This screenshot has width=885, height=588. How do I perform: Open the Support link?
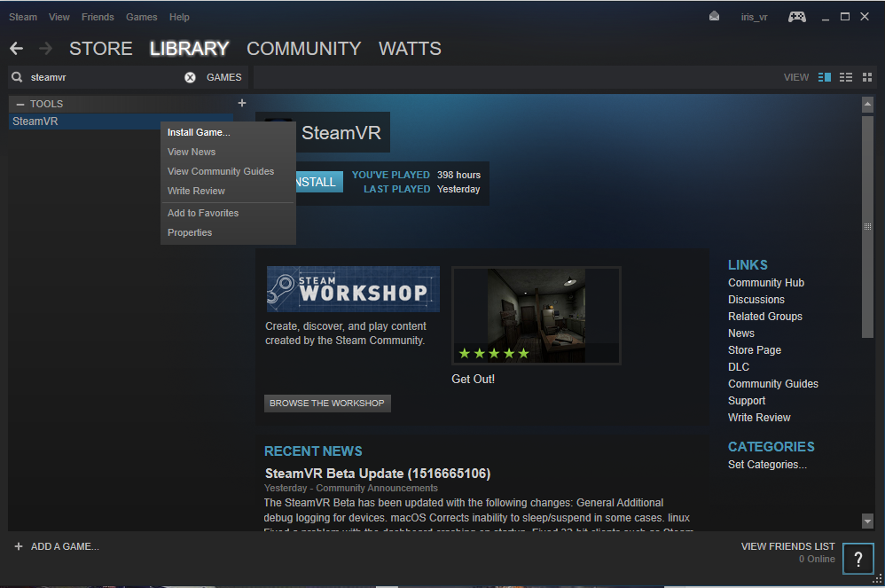click(747, 401)
